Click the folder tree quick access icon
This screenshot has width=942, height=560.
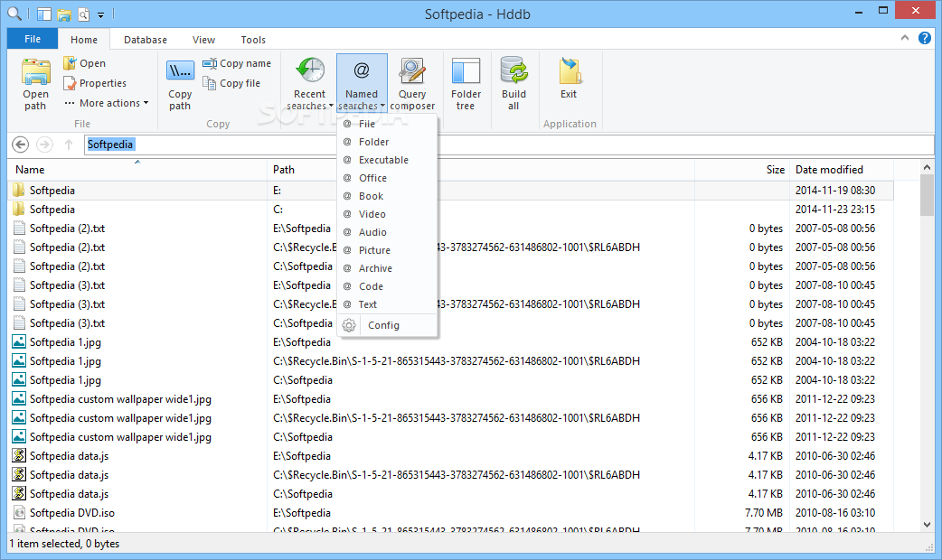[44, 14]
